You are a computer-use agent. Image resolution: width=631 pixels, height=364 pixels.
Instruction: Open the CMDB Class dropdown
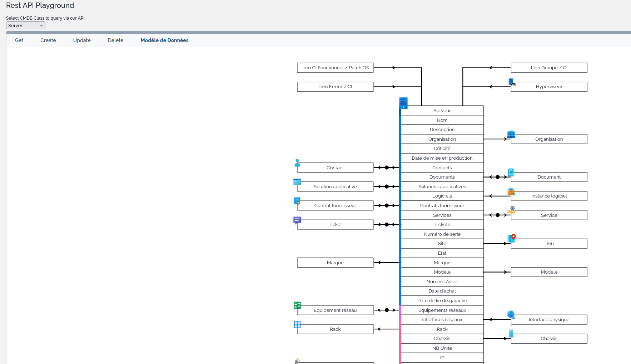(x=26, y=25)
